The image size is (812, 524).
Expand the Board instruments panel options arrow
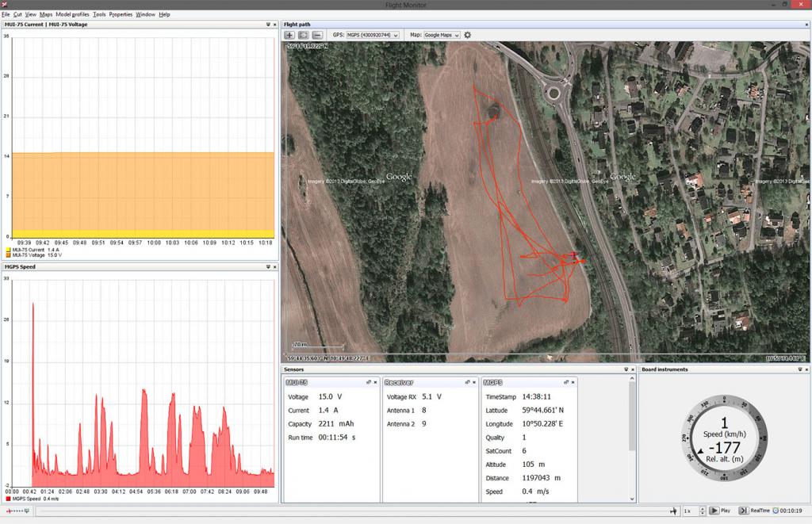click(797, 369)
